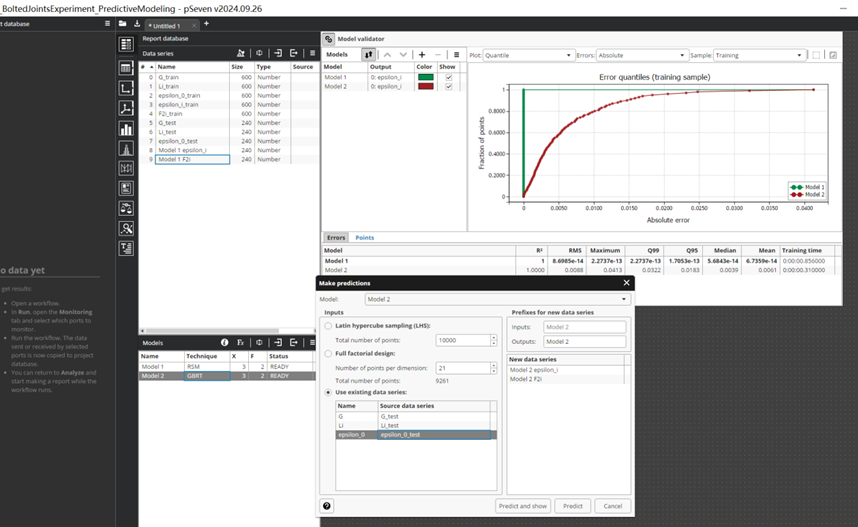Open the hamburger menu beside project database
The image size is (858, 527).
[107, 24]
